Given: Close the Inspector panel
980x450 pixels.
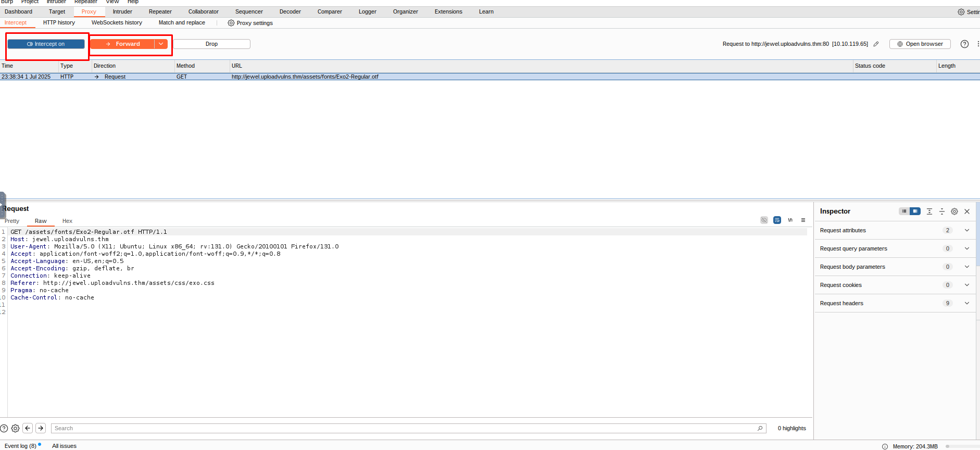Looking at the screenshot, I should [x=967, y=211].
